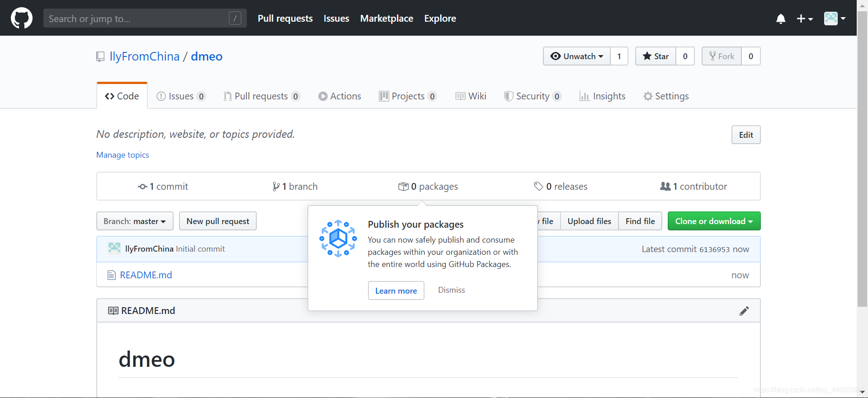Image resolution: width=868 pixels, height=398 pixels.
Task: View the 1 branch list
Action: coord(295,187)
